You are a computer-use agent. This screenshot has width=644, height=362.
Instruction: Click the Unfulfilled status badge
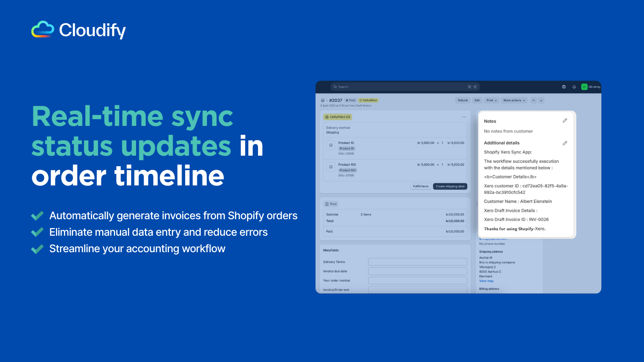pyautogui.click(x=368, y=100)
